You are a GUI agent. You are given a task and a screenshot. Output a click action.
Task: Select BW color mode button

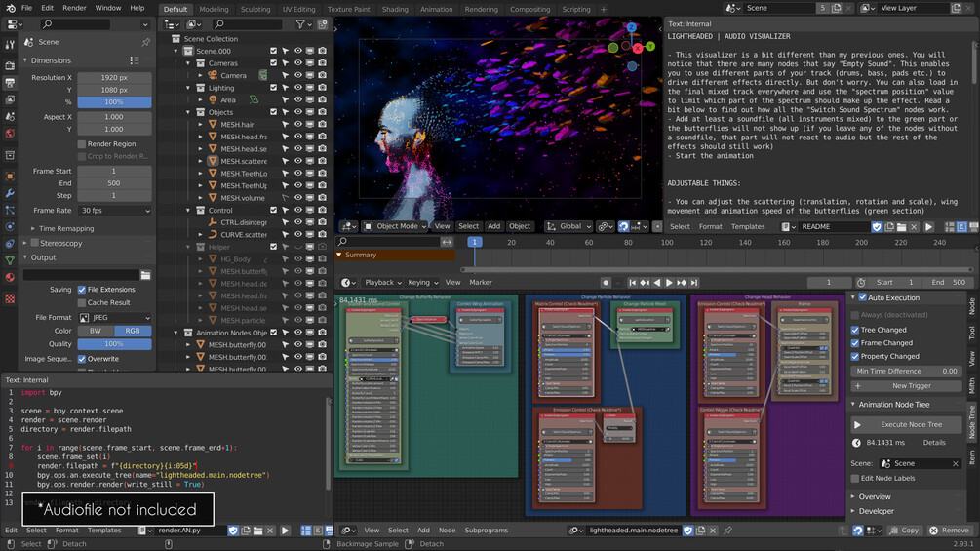[96, 332]
